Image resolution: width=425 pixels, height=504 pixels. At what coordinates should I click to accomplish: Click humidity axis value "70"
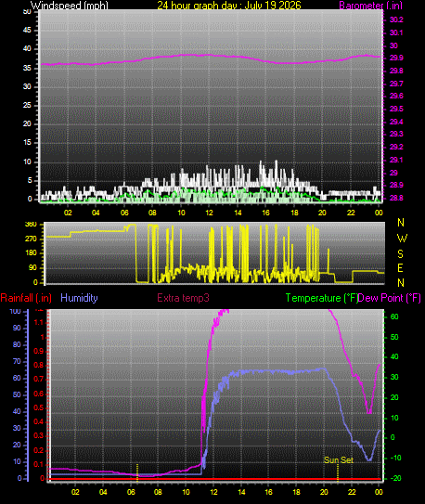tap(17, 362)
